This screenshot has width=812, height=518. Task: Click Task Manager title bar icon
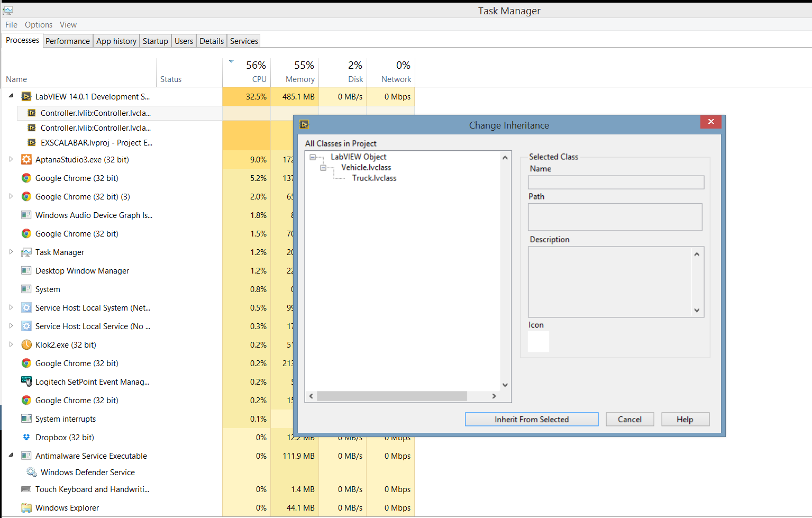pyautogui.click(x=8, y=10)
